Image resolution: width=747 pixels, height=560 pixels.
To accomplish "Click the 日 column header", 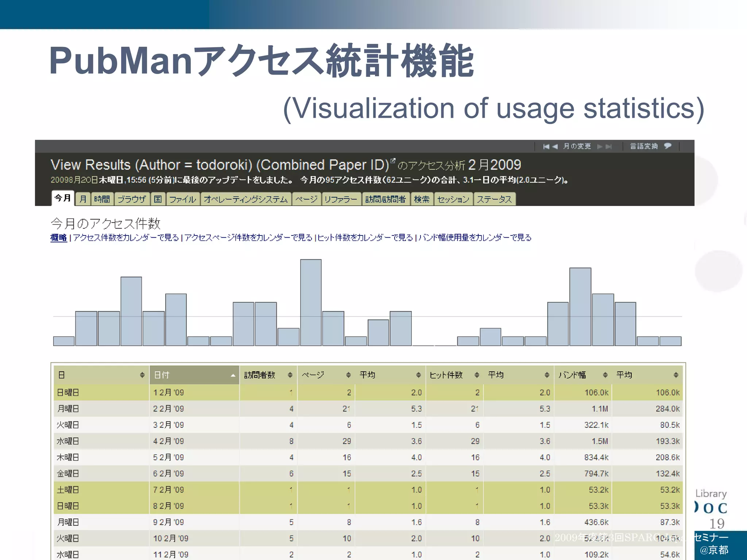I will 101,375.
